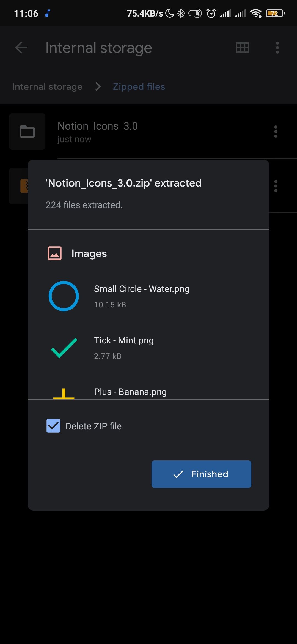This screenshot has height=644, width=297.
Task: Open the overflow menu for Notion_Icons_3.0 folder
Action: 276,132
